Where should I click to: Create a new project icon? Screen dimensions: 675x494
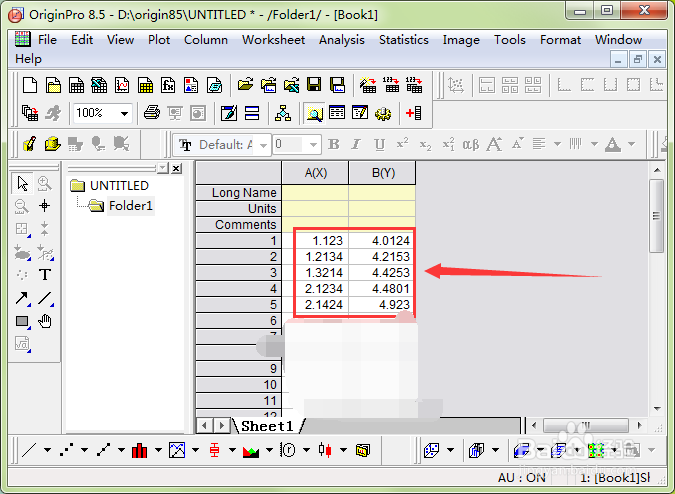30,85
